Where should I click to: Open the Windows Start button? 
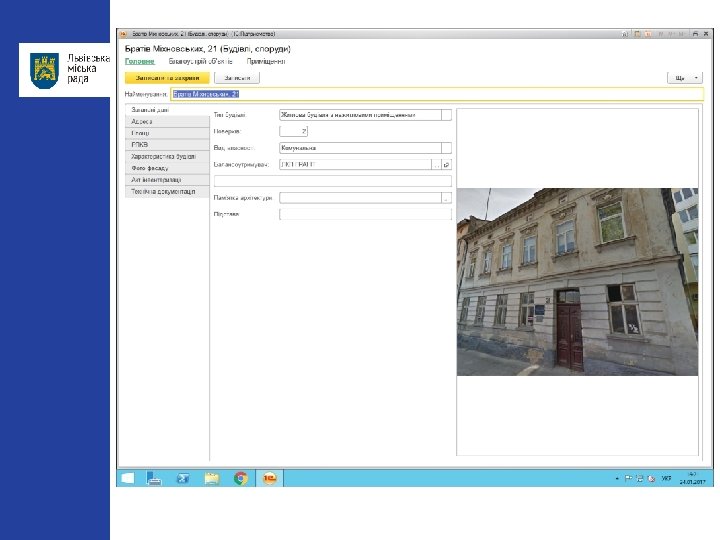point(128,478)
